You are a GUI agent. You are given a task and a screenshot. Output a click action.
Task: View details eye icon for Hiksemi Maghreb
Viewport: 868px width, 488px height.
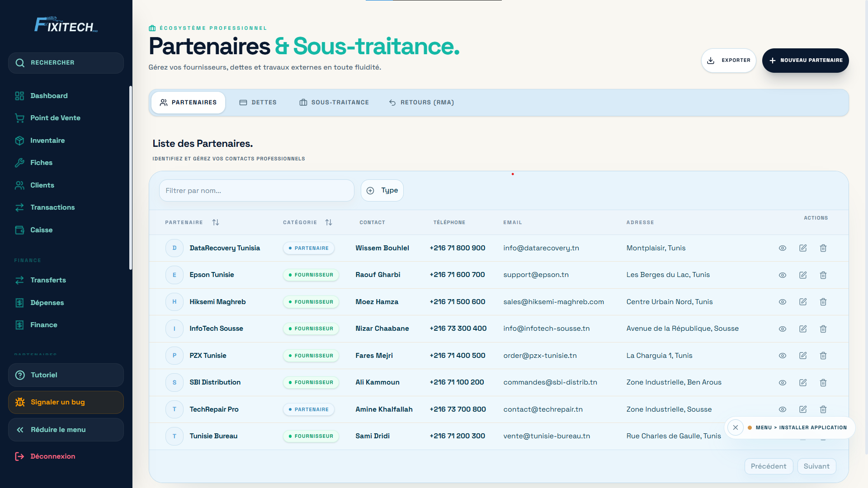click(x=783, y=302)
